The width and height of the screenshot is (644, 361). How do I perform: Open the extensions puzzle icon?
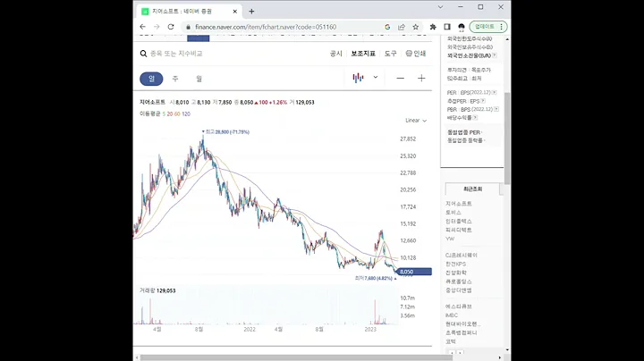[x=433, y=27]
